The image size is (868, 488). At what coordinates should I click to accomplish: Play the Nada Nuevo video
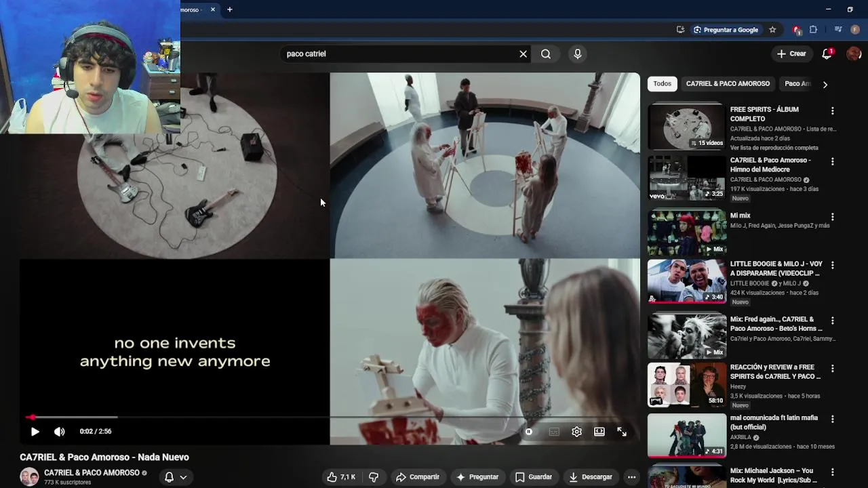(35, 432)
